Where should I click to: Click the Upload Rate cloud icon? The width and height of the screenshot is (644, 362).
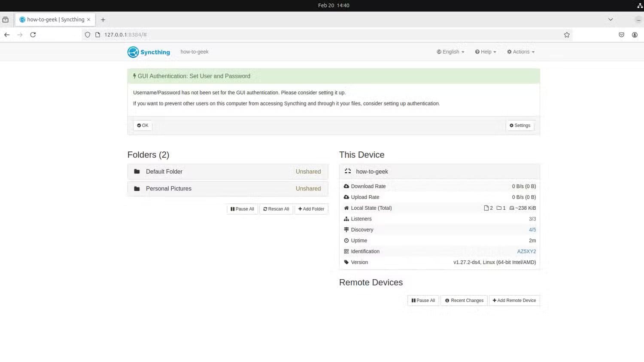346,197
